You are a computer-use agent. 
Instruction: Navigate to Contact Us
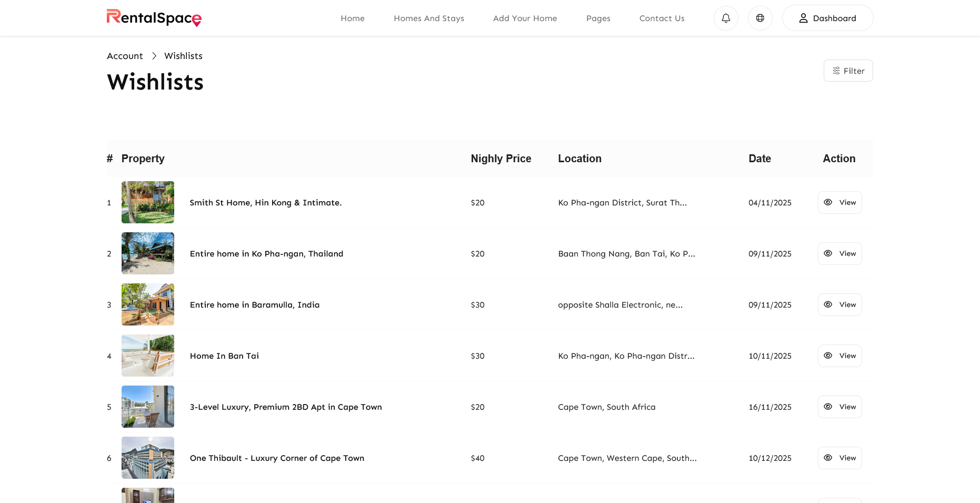tap(662, 18)
